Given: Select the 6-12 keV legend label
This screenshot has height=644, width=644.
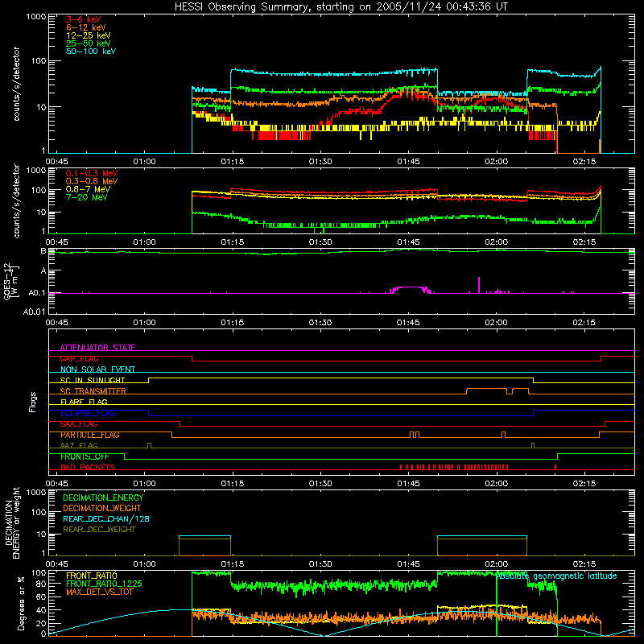Looking at the screenshot, I should pyautogui.click(x=86, y=27).
